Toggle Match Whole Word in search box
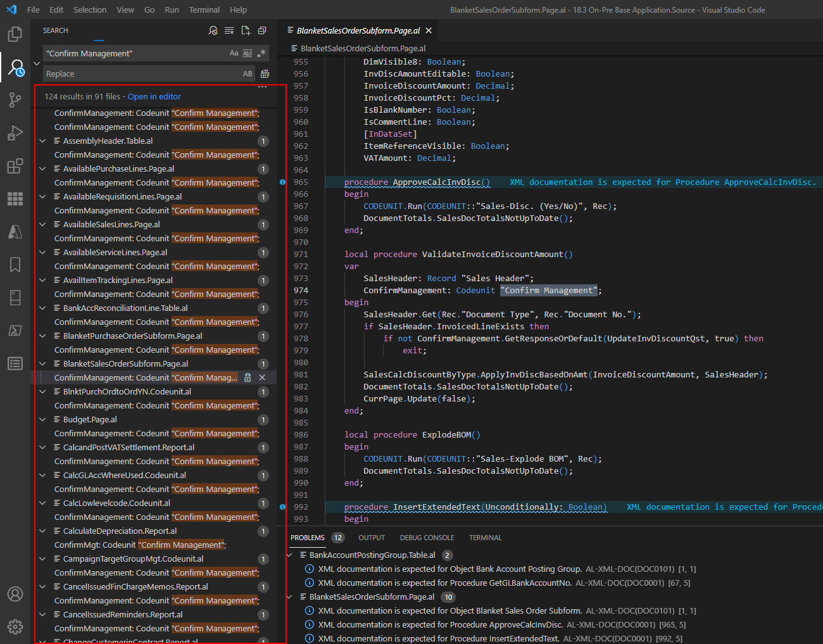Screen dimensions: 823x644 pos(248,54)
